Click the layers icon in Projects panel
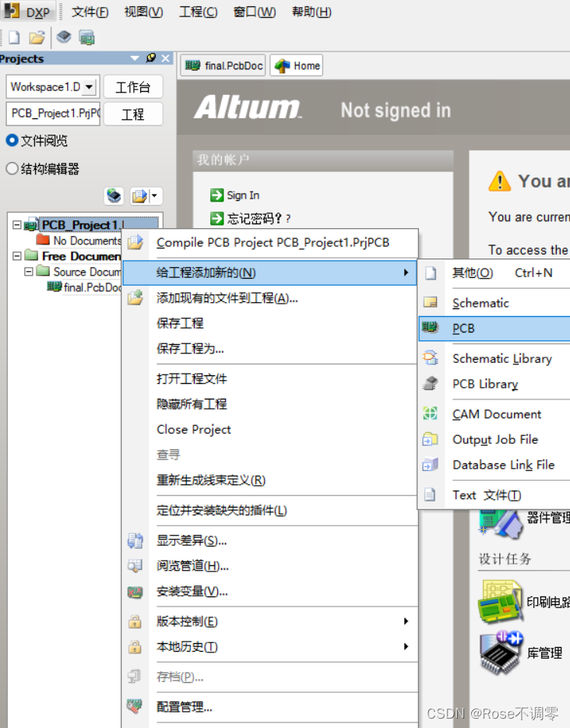 pos(114,196)
